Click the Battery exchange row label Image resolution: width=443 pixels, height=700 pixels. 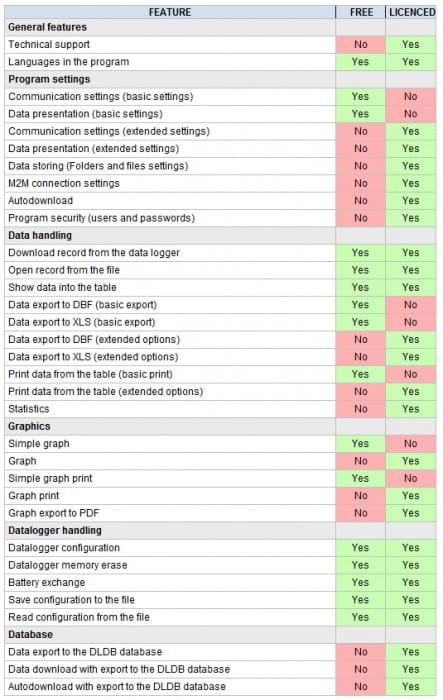(46, 583)
